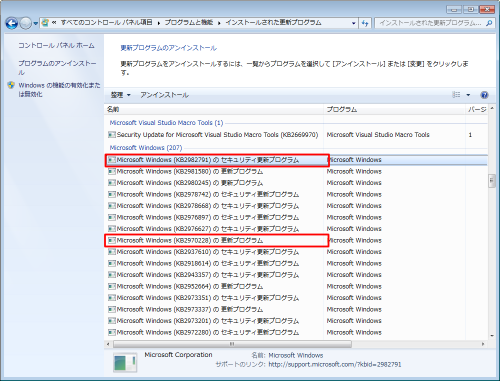Click the change view icon
Screen dimensions: 500x381
[456, 95]
